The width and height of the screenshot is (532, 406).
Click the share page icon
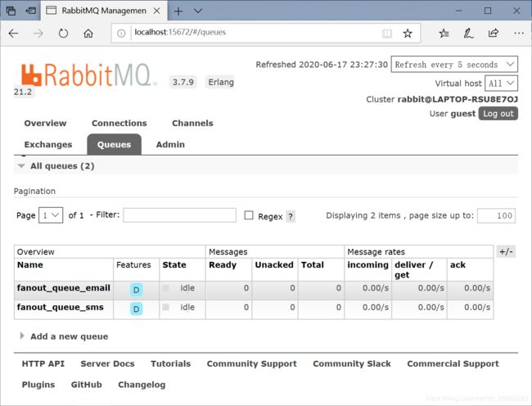point(494,33)
